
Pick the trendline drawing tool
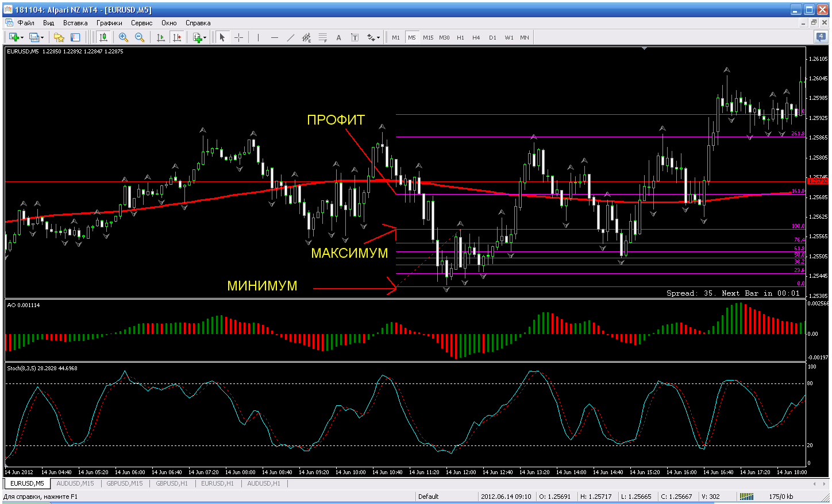[x=291, y=37]
